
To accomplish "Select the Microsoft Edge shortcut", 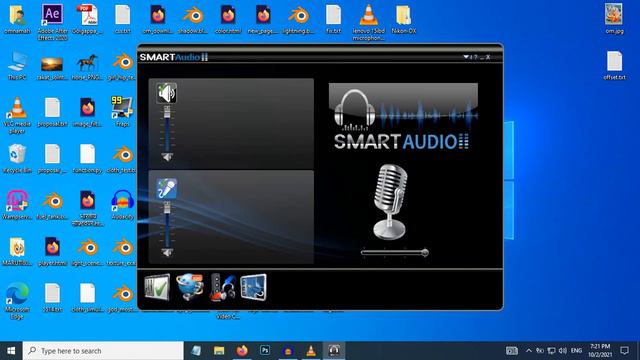I will [17, 301].
